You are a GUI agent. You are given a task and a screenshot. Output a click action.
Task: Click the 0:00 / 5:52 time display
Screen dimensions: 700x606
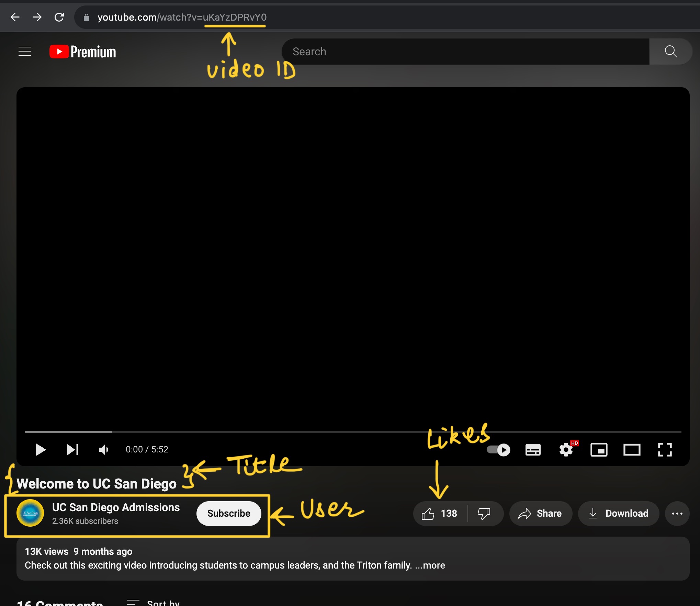[x=147, y=449]
